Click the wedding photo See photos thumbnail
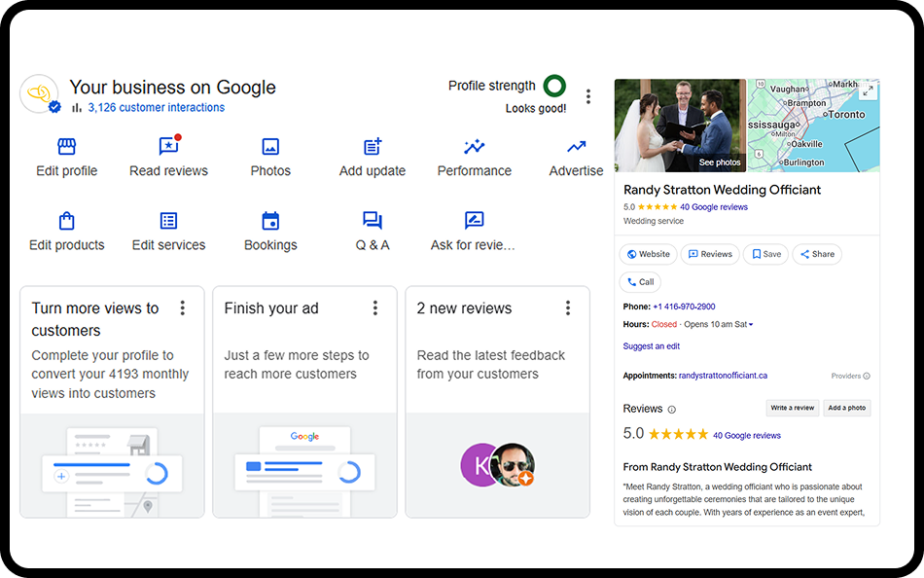This screenshot has height=578, width=924. (680, 126)
